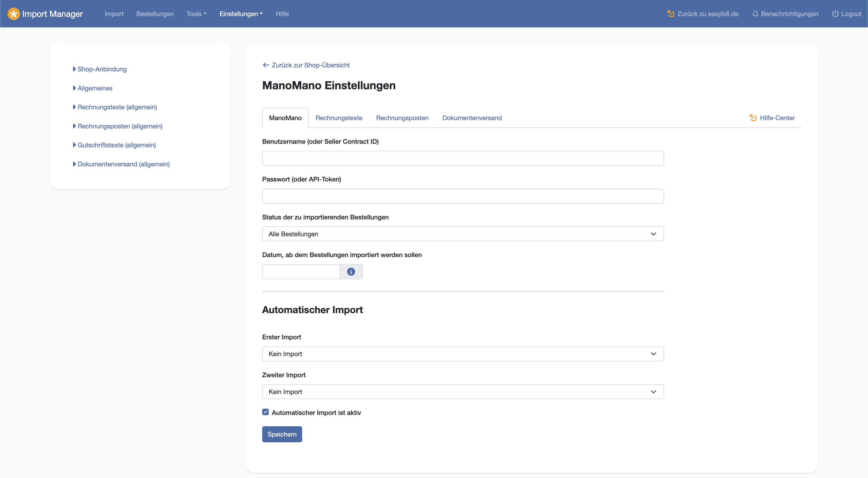The height and width of the screenshot is (478, 868).
Task: Switch to the Rechnungsposten tab
Action: [402, 118]
